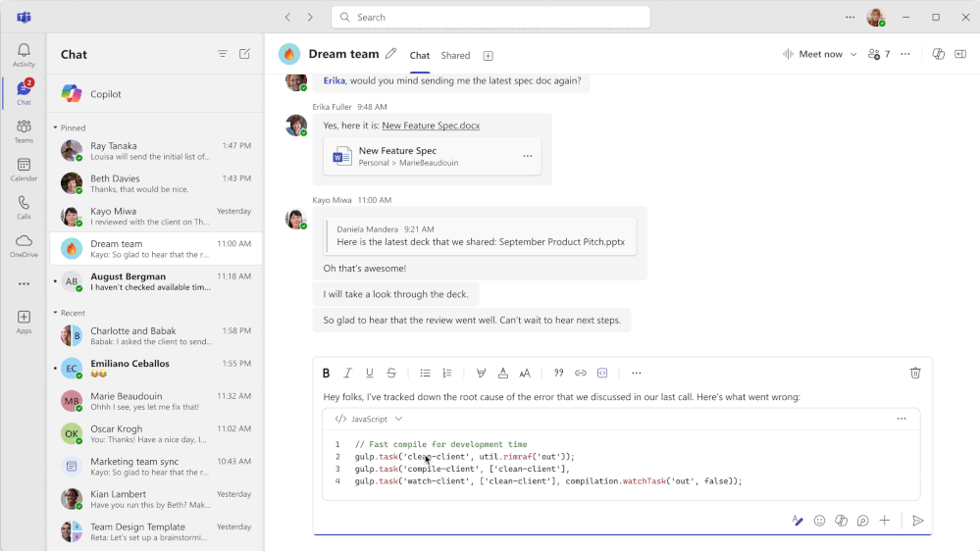
Task: Open the Kian Lambert conversation
Action: [x=156, y=499]
